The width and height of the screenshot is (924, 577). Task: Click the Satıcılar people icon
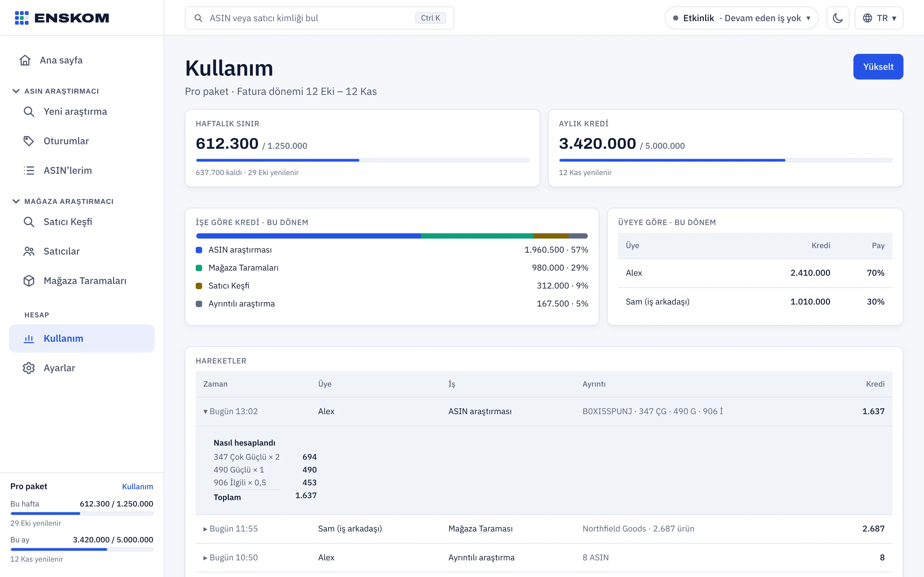(29, 251)
